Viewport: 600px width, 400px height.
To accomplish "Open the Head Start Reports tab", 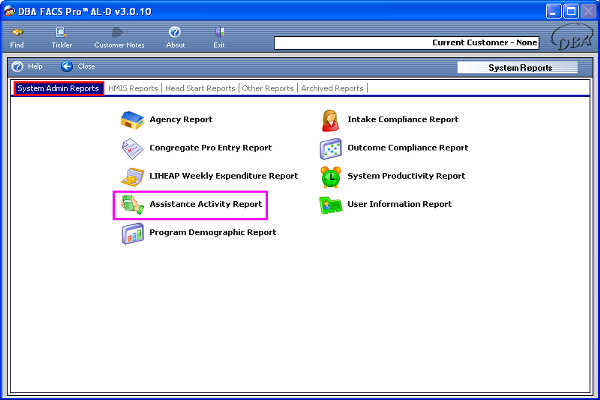I will [x=200, y=88].
